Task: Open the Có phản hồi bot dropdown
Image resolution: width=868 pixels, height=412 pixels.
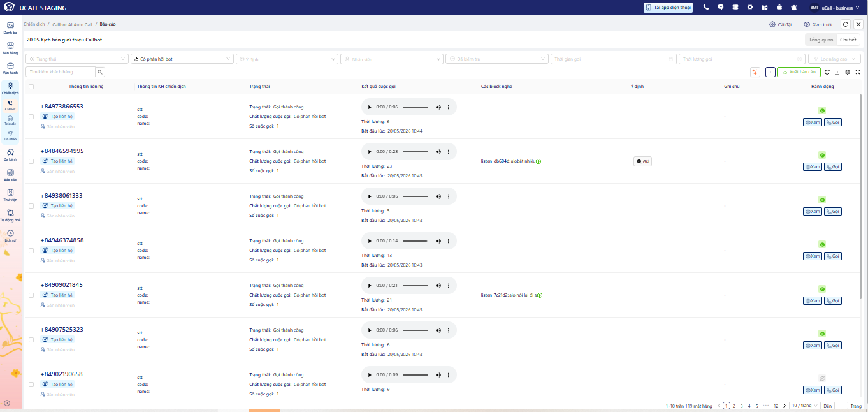Action: point(182,59)
